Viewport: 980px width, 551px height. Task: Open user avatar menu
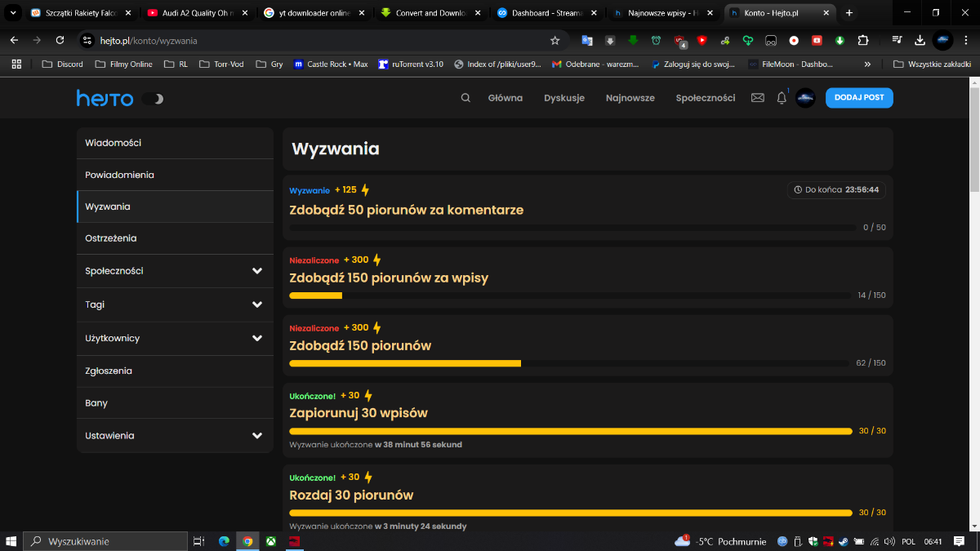coord(805,98)
